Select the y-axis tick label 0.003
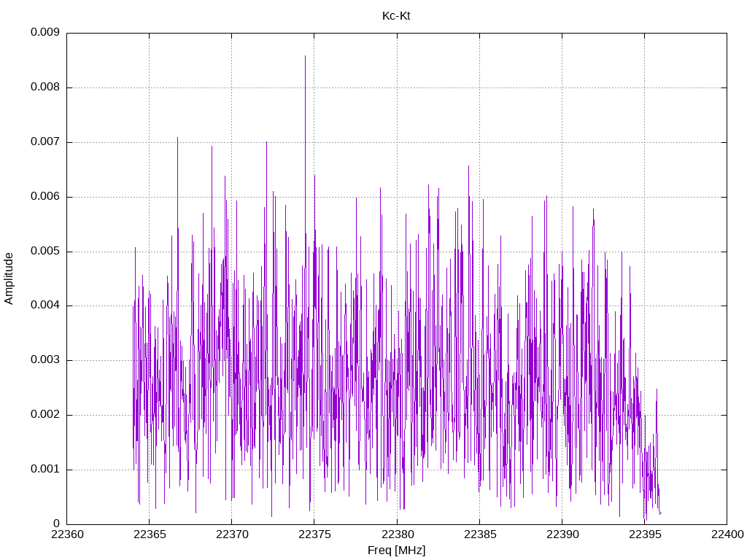This screenshot has height=560, width=747. click(x=45, y=359)
